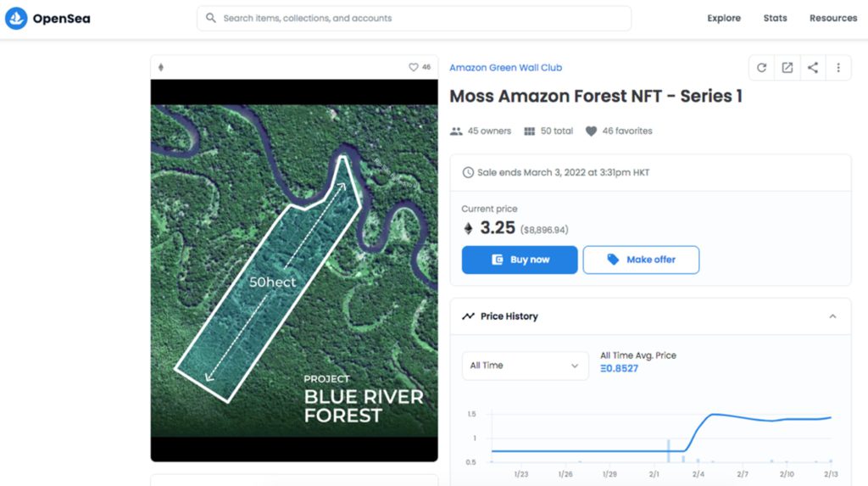Open the more options three-dot menu

pyautogui.click(x=838, y=68)
